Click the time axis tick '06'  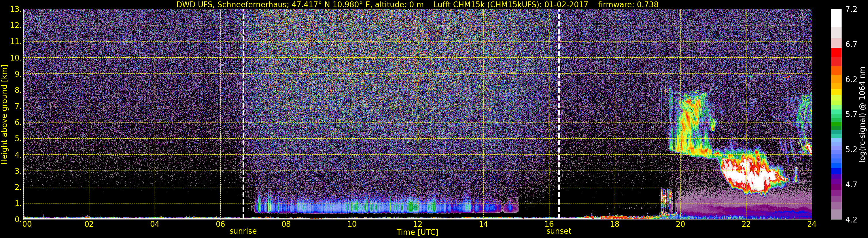click(220, 224)
